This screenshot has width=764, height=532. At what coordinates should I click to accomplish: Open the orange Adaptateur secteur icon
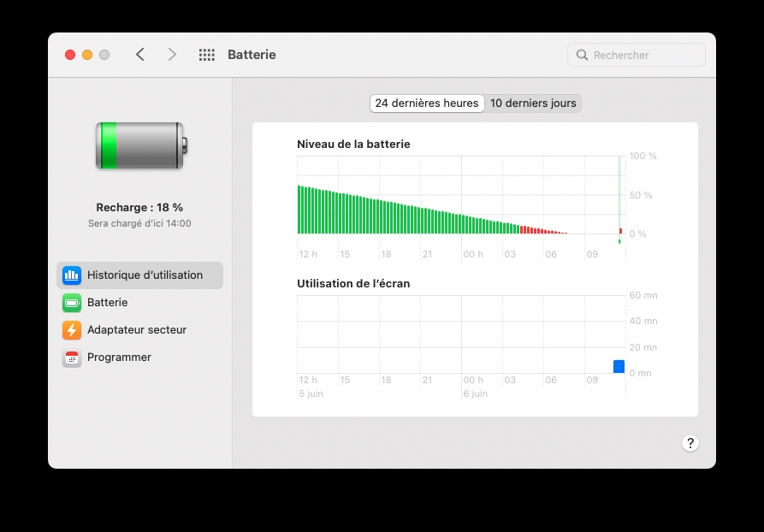point(72,330)
